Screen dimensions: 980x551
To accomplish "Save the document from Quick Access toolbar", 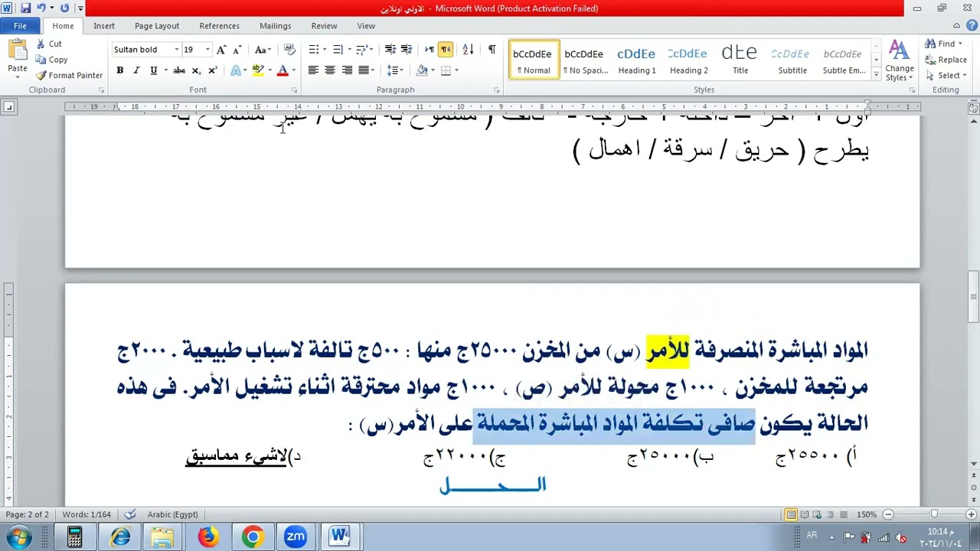I will coord(25,8).
